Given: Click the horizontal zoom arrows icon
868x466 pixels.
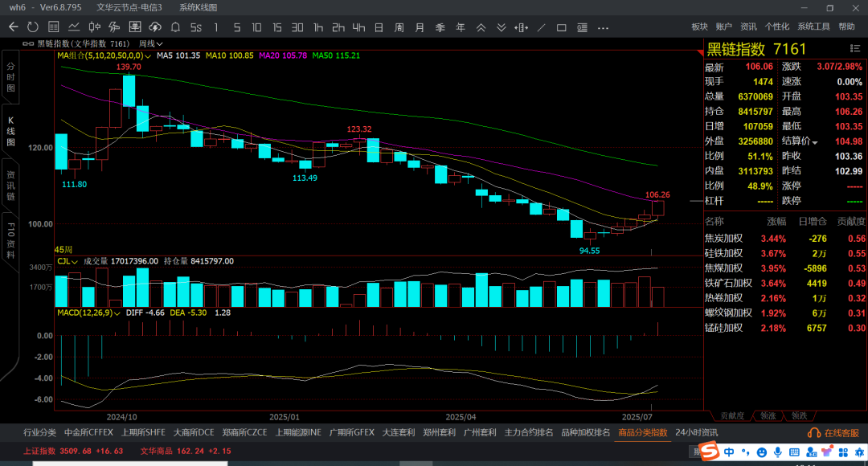Looking at the screenshot, I should 521,27.
